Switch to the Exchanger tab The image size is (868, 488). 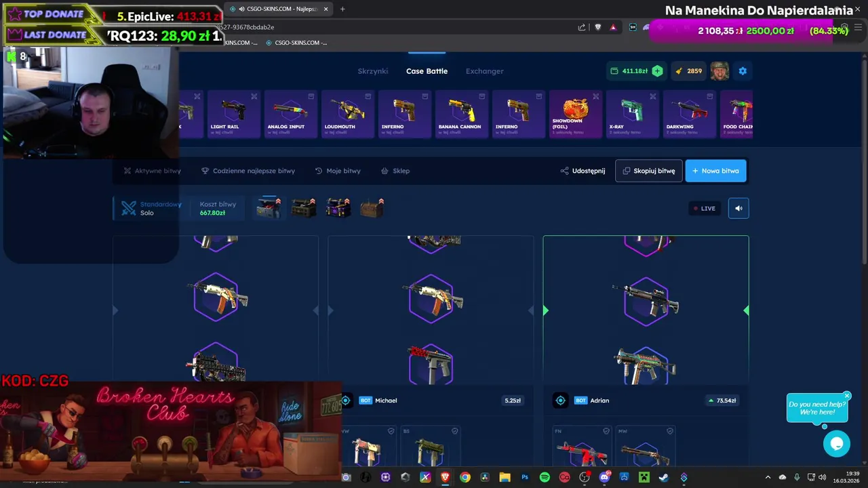(484, 71)
